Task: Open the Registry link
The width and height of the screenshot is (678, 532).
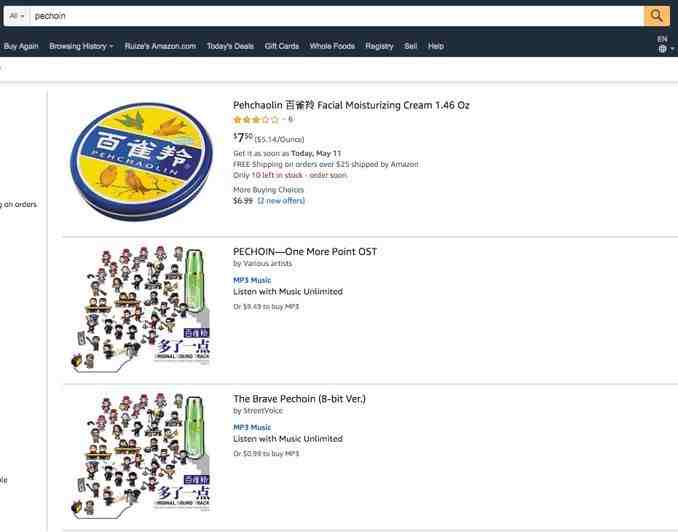Action: pos(379,46)
